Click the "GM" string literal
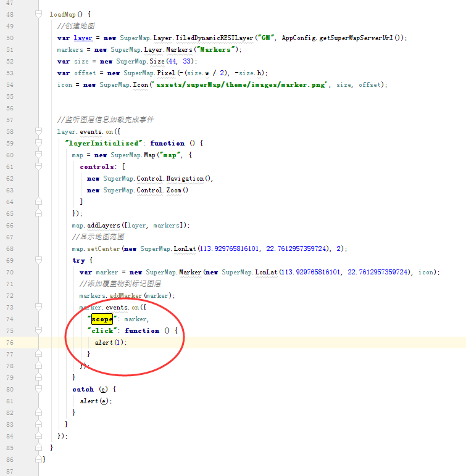The image size is (466, 476). pyautogui.click(x=266, y=38)
